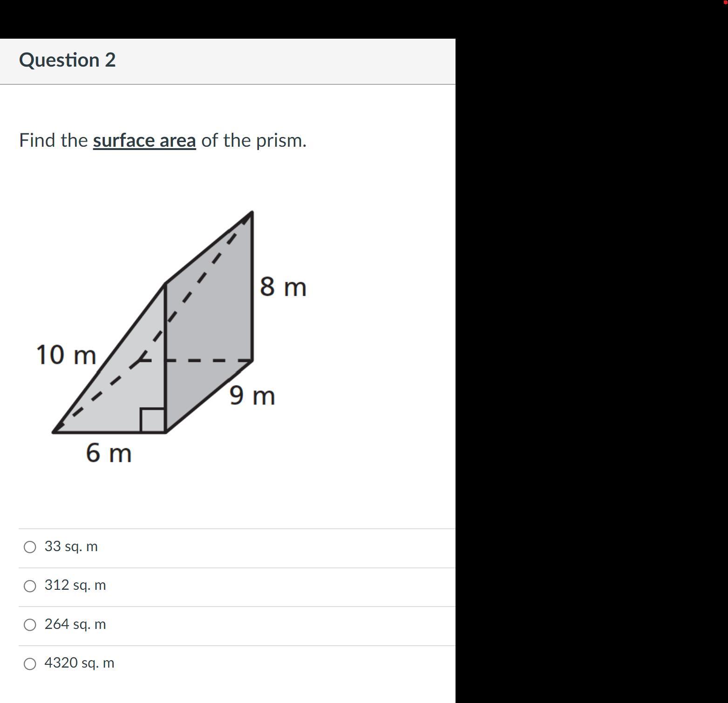Click the 'of the prism.' text
Screen dimensions: 728x703
tap(254, 140)
